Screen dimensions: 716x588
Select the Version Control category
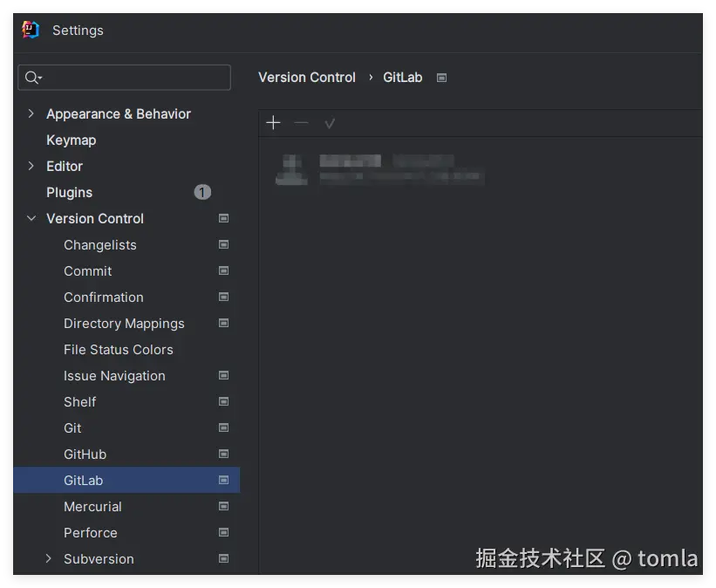pyautogui.click(x=95, y=219)
